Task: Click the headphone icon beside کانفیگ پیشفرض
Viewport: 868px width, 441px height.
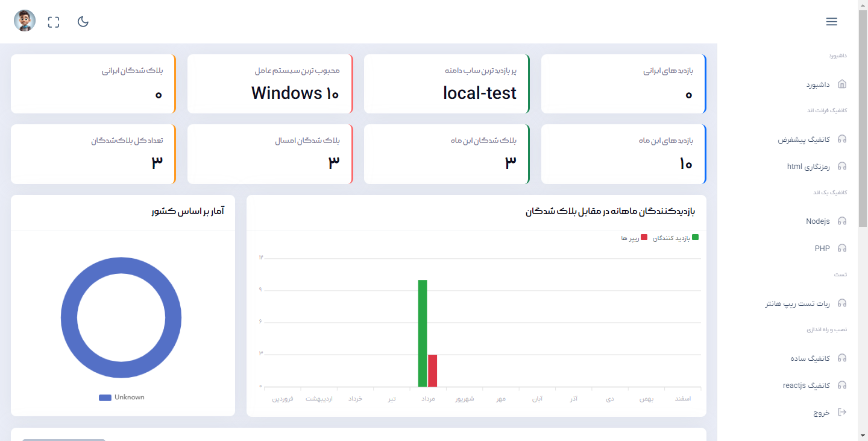Action: coord(842,139)
